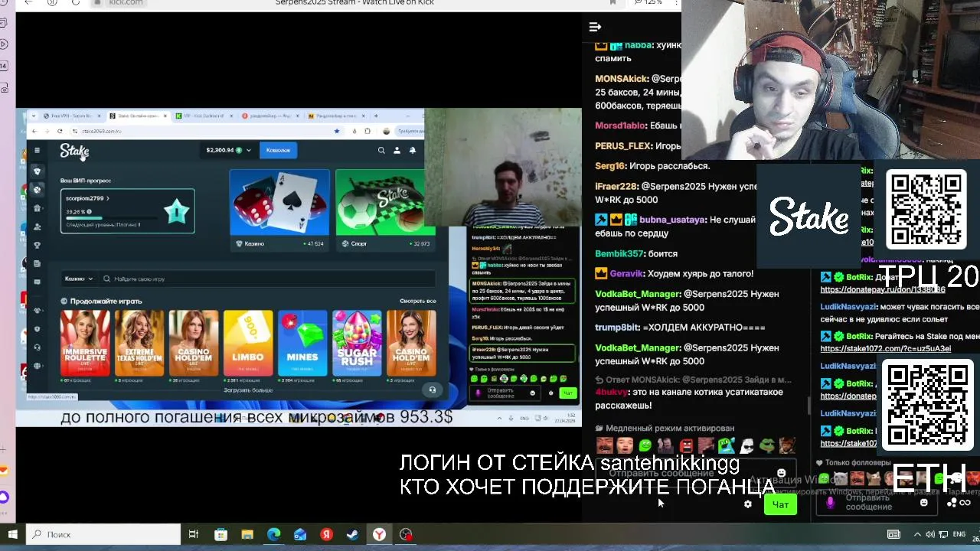Open the Казино category dropdown
Image resolution: width=980 pixels, height=551 pixels.
[79, 279]
